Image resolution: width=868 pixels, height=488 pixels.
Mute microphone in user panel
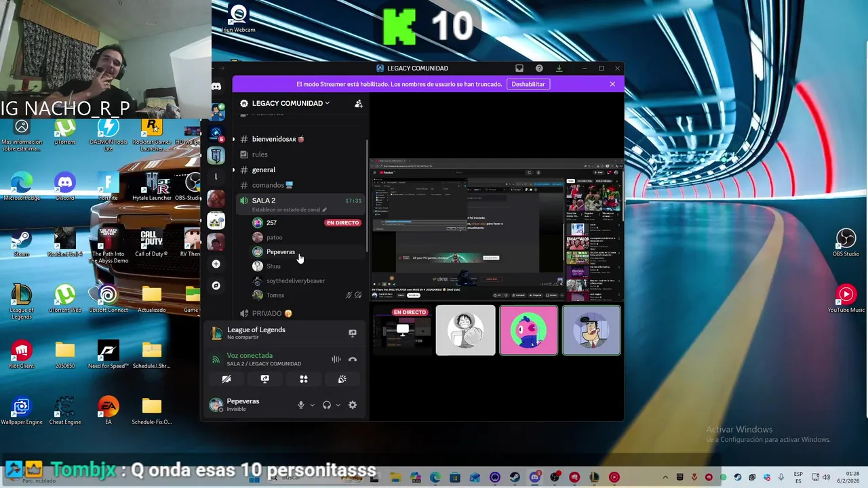point(301,405)
